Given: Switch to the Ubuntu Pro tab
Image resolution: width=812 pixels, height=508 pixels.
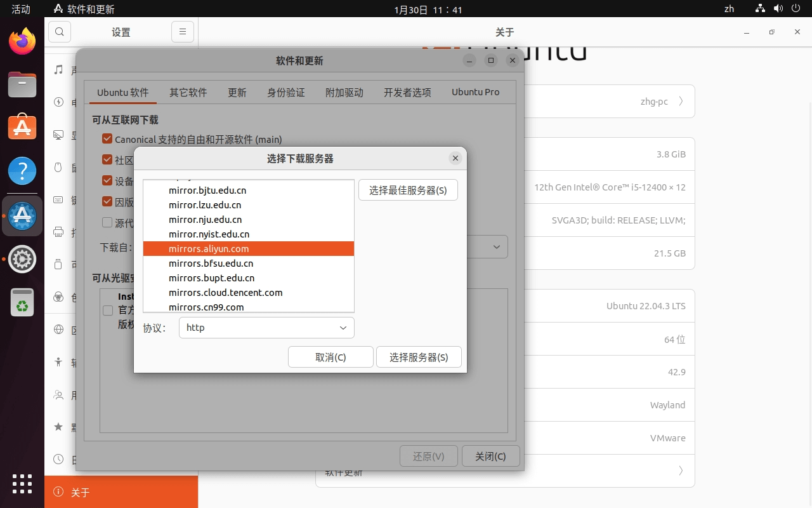Looking at the screenshot, I should point(475,92).
